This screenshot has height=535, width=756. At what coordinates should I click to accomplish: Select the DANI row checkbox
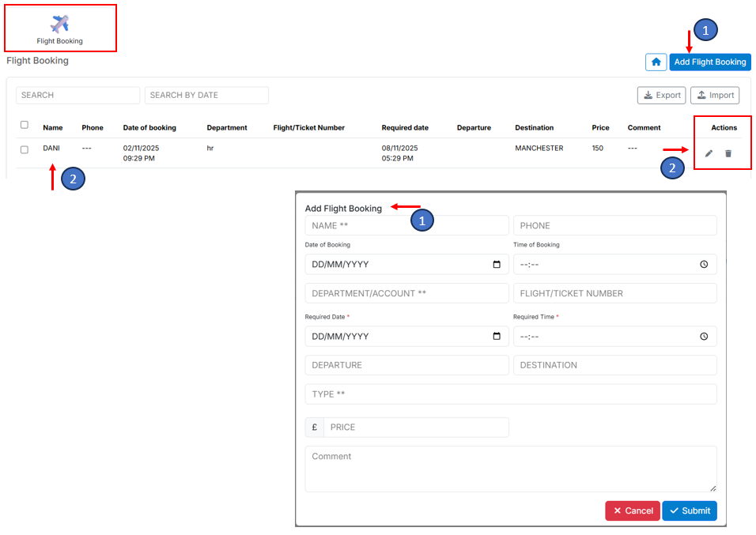click(24, 149)
